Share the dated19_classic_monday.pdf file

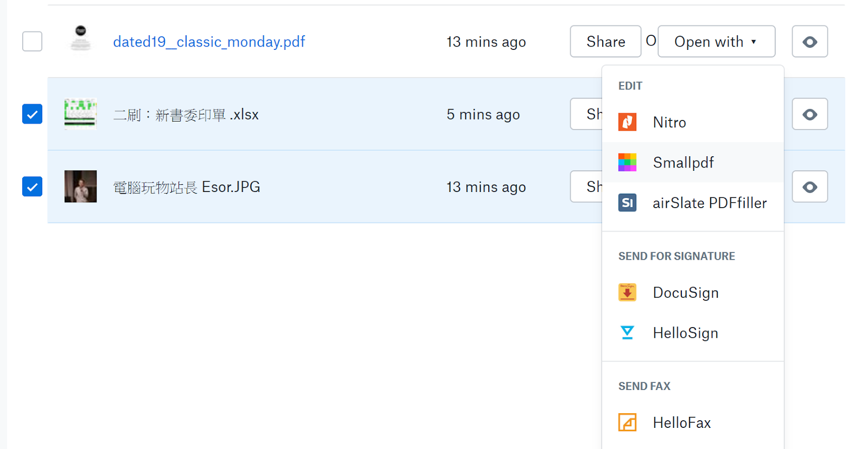click(x=605, y=42)
